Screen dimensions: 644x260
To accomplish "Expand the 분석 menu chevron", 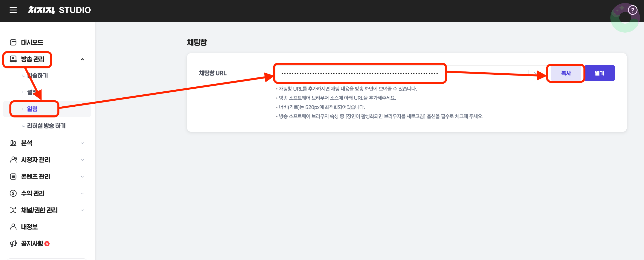I will pyautogui.click(x=82, y=143).
